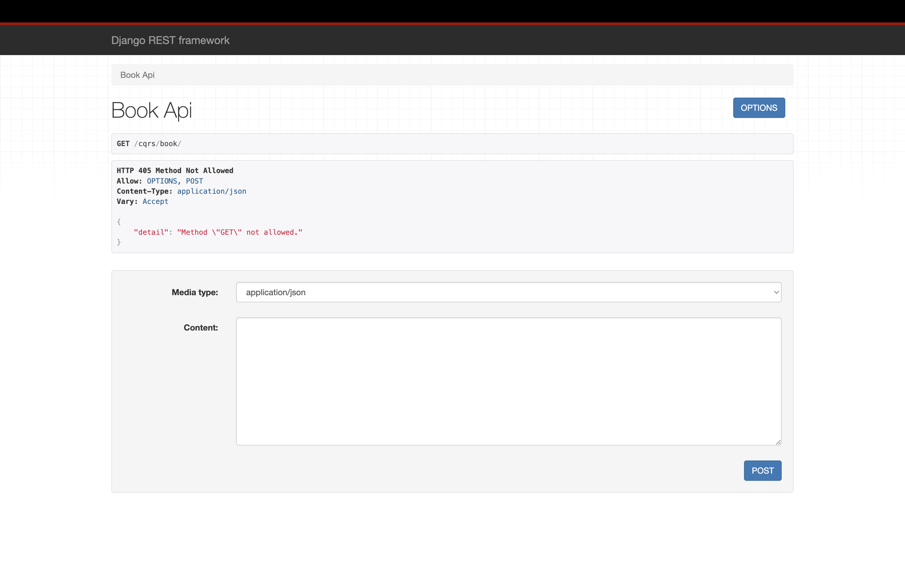Click the Content-Type application/json header value

coord(211,191)
